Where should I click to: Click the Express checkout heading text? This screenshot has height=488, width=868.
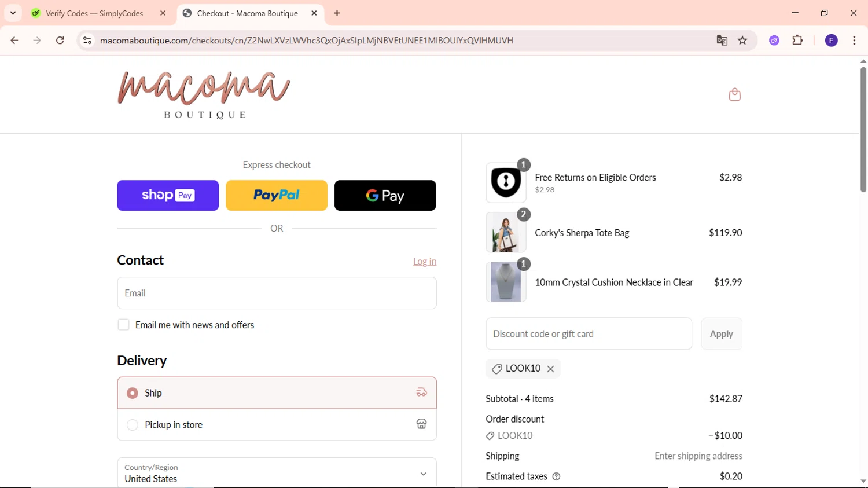[x=277, y=165]
